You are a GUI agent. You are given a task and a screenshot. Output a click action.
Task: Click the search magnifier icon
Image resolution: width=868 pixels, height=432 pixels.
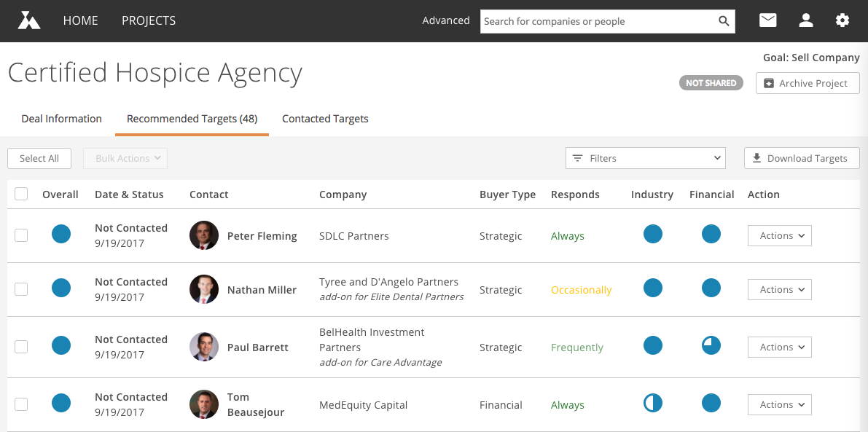click(724, 21)
